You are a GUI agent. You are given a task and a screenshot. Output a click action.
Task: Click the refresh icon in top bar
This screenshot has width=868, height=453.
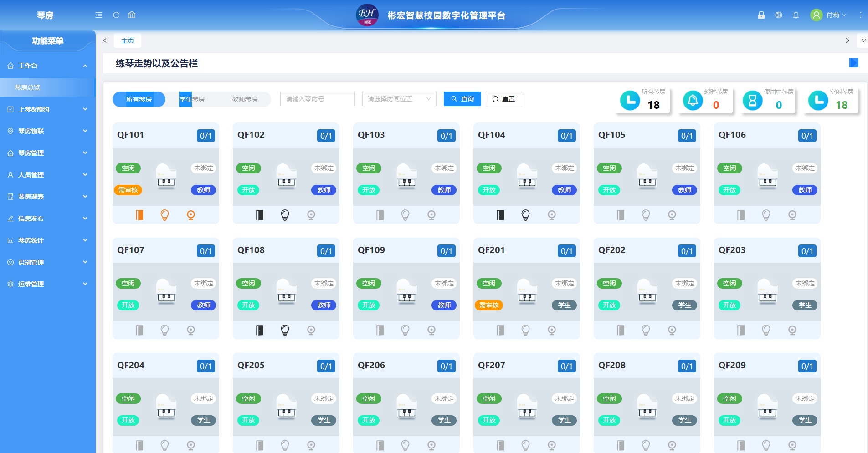(x=116, y=15)
